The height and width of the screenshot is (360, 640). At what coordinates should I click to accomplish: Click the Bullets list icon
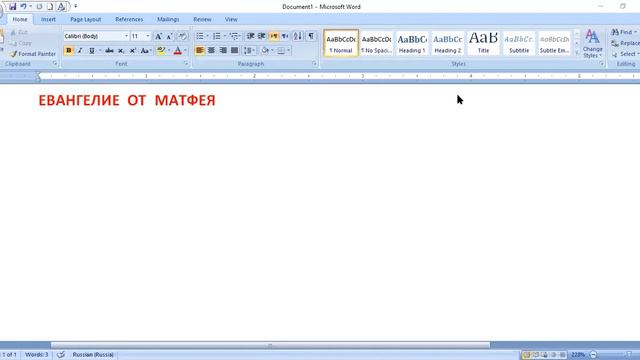pyautogui.click(x=200, y=36)
